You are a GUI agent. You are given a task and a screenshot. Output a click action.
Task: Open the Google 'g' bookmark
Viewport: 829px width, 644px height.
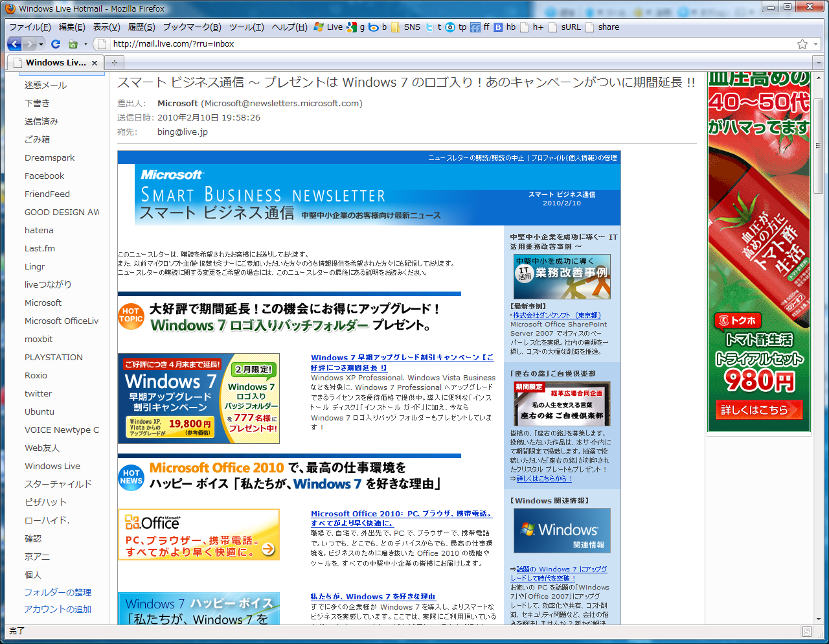[x=356, y=27]
